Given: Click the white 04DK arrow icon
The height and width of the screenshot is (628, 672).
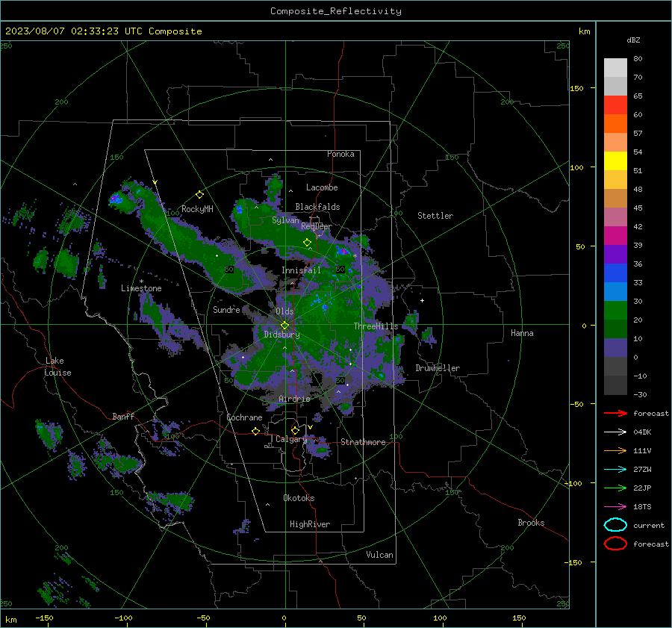Looking at the screenshot, I should pos(615,432).
